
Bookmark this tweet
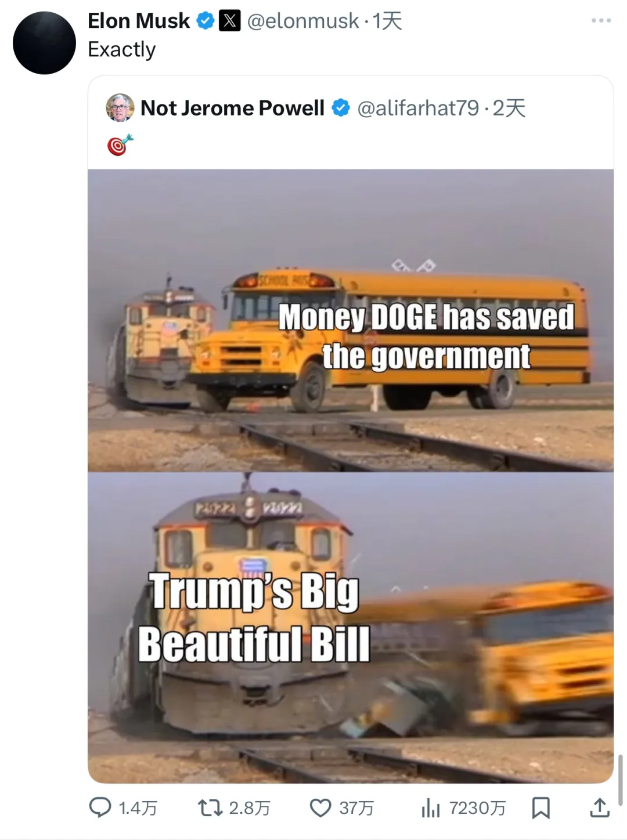pos(541,808)
